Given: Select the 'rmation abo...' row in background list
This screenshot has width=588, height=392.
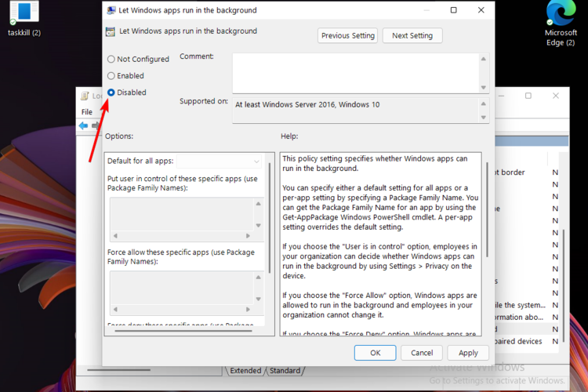Looking at the screenshot, I should (x=527, y=317).
